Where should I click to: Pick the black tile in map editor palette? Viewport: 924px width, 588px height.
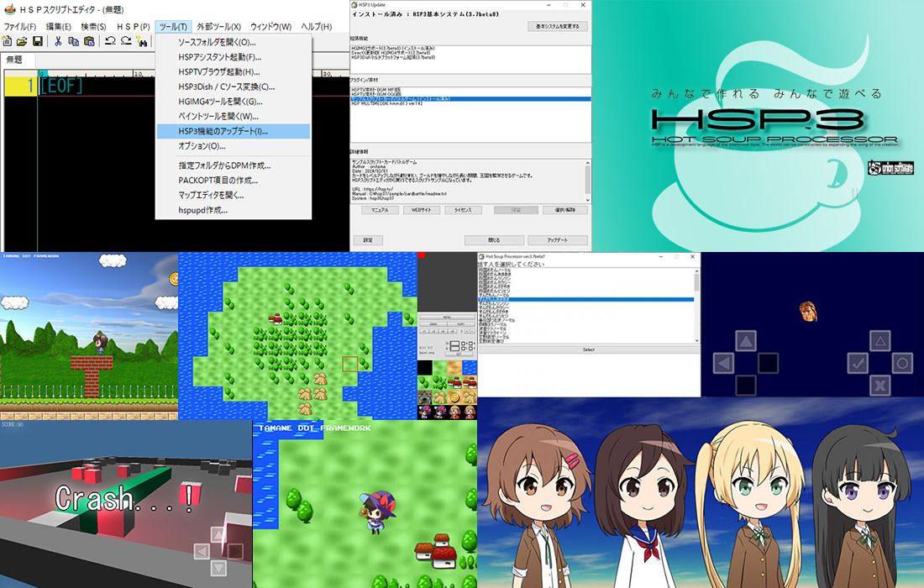425,368
